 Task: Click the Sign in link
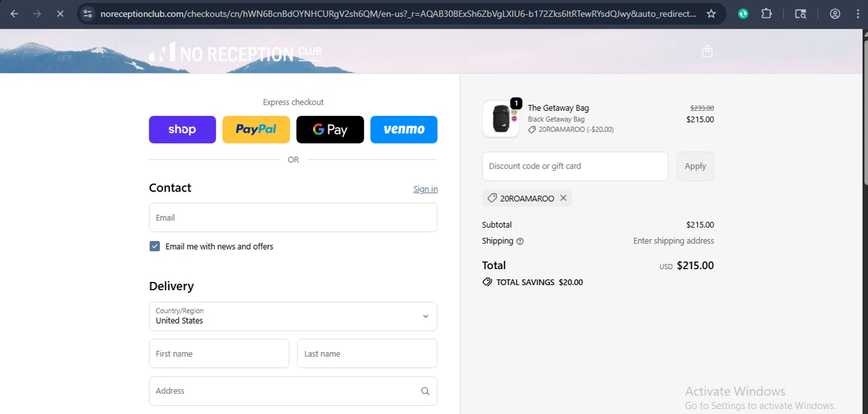[425, 189]
